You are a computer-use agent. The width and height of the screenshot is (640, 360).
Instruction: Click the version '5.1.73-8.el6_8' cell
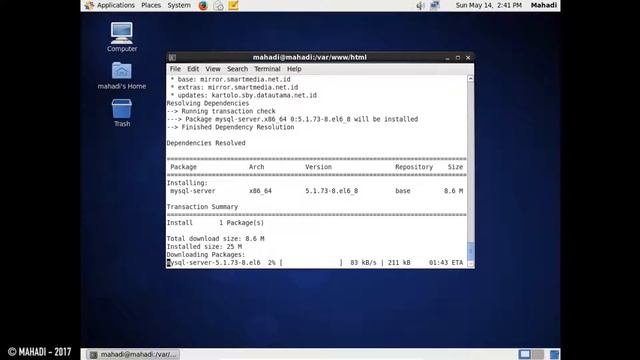pos(331,191)
